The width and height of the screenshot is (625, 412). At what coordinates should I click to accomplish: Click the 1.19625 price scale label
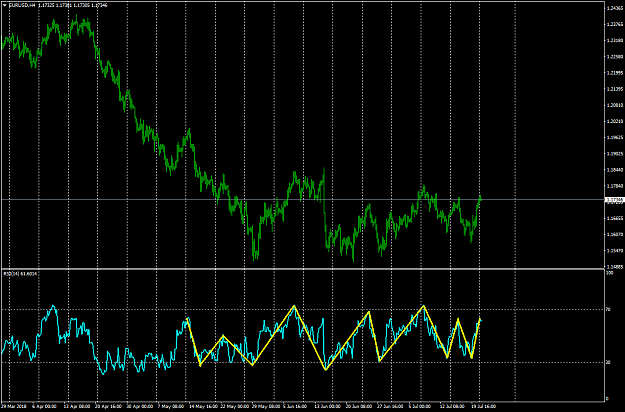(614, 137)
